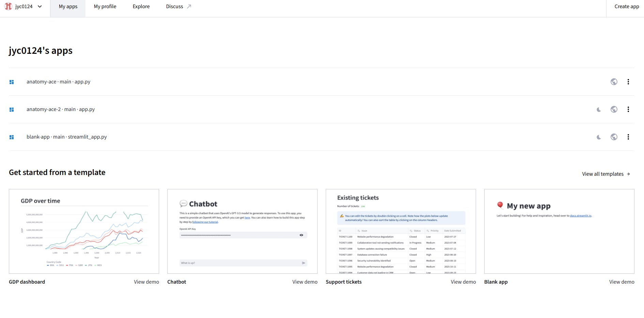View demo of the Support tickets template
This screenshot has height=318, width=644.
point(463,282)
